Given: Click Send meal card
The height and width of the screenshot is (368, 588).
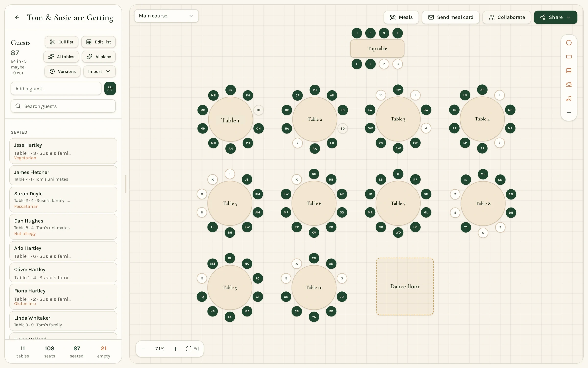Looking at the screenshot, I should click(451, 17).
